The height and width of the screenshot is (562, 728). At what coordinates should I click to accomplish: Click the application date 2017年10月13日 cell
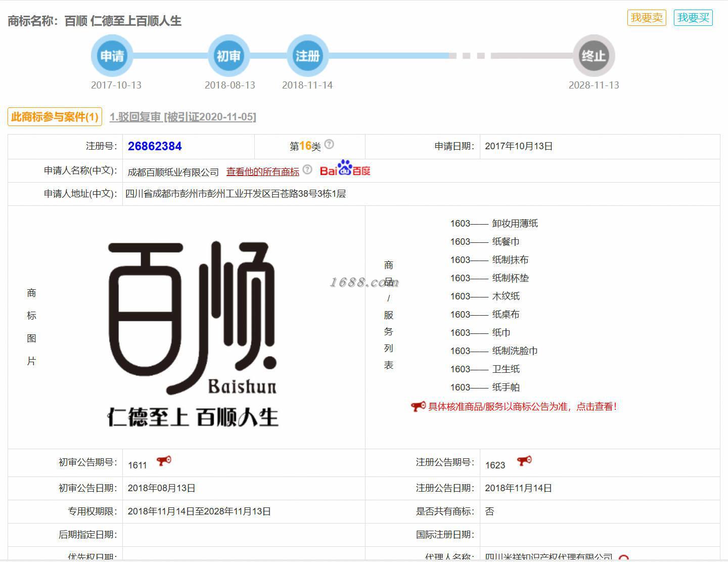tap(519, 146)
